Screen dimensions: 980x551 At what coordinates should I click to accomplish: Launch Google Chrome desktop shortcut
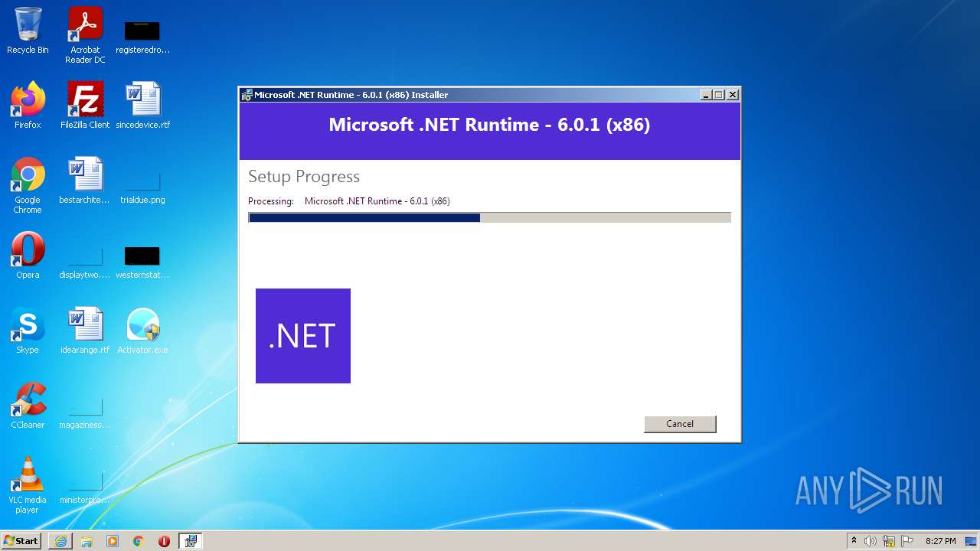[28, 186]
